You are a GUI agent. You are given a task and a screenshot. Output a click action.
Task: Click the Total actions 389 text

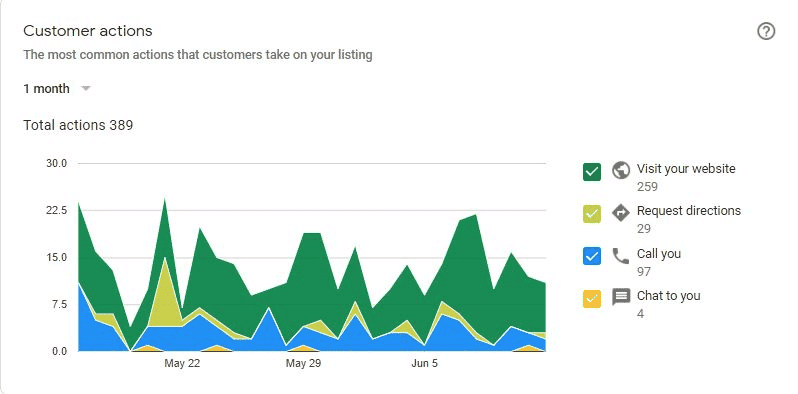tap(78, 125)
